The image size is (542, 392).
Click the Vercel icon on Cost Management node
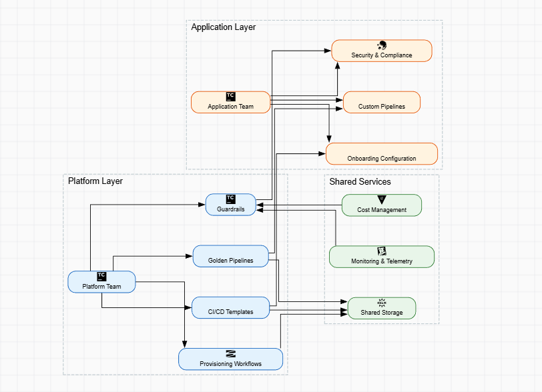click(381, 200)
